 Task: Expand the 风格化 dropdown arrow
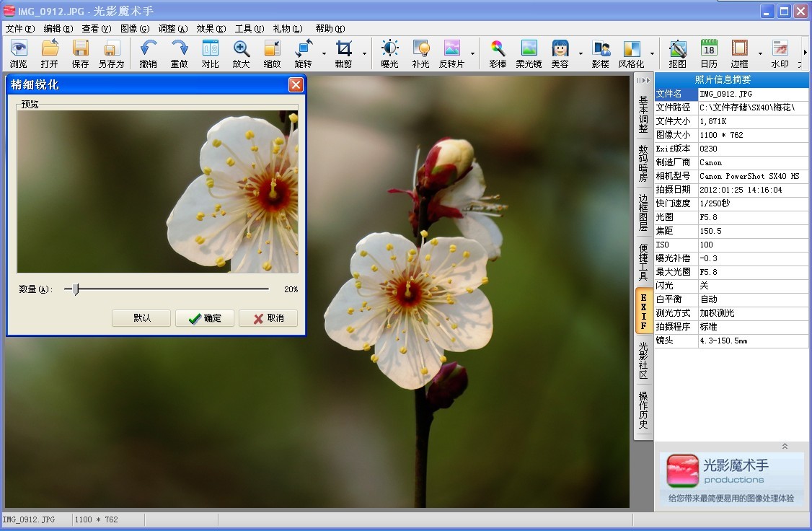coord(652,53)
